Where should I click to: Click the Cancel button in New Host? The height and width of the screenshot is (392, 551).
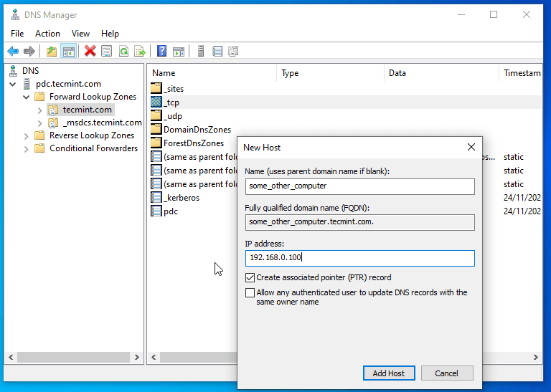(x=446, y=373)
